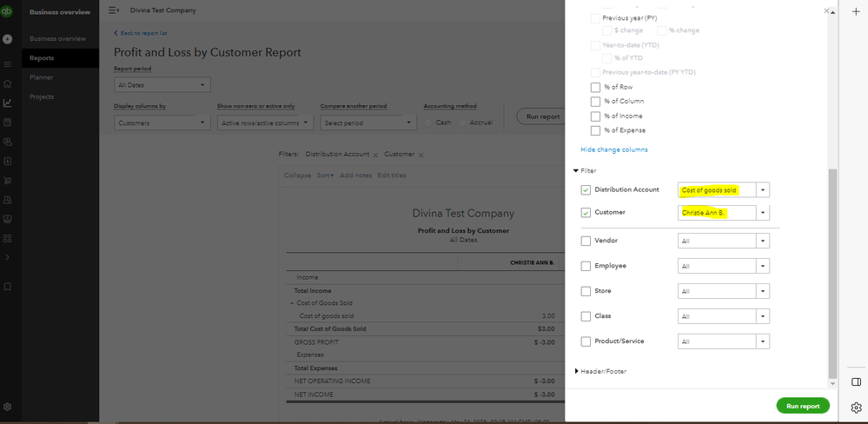The height and width of the screenshot is (424, 868).
Task: Expand the Header/Footer section
Action: coord(600,371)
